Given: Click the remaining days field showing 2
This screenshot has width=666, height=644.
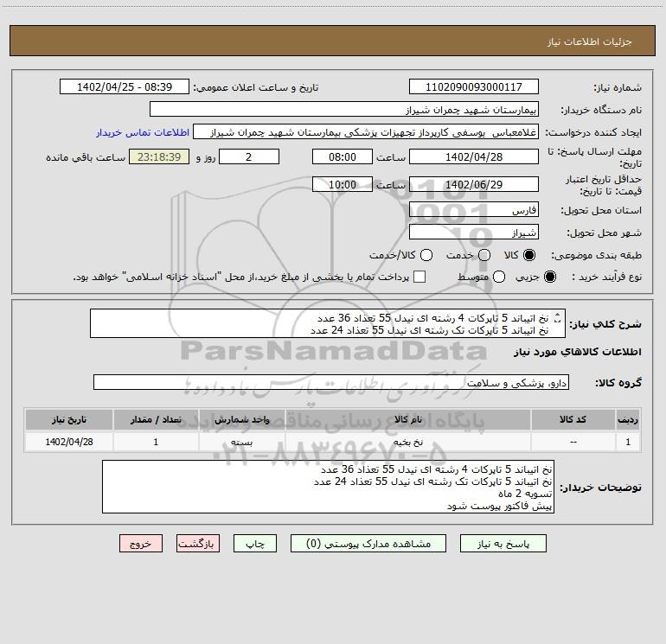Looking at the screenshot, I should [249, 156].
